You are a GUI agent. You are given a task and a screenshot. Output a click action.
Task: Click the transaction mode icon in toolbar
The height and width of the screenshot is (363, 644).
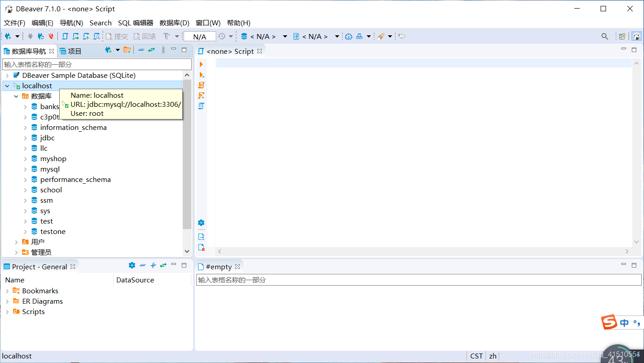pos(166,36)
